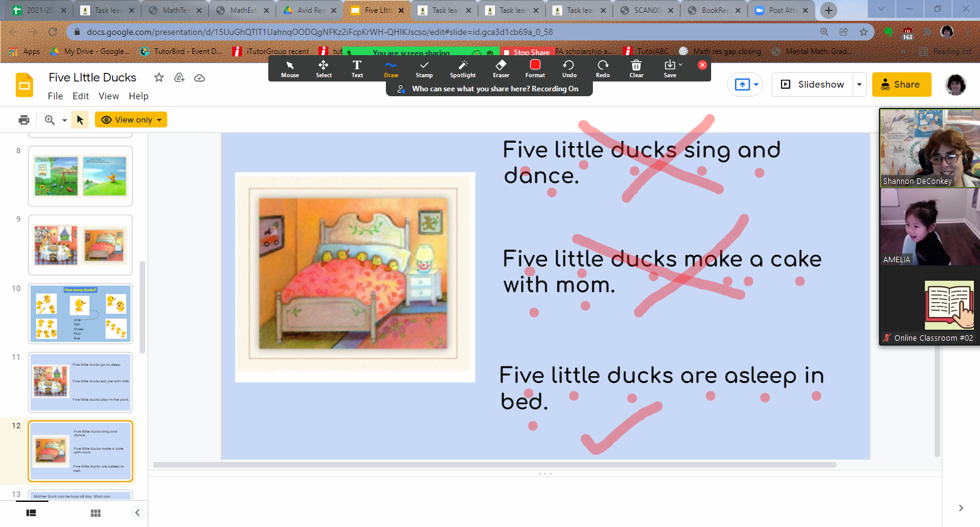Open the Google account avatar
The width and height of the screenshot is (980, 527).
click(956, 85)
